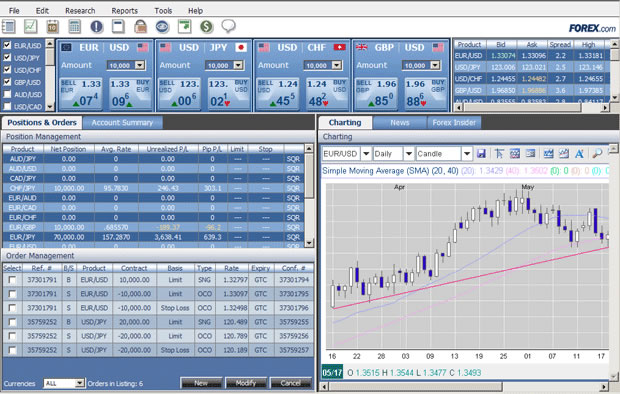Open EUR/USD panel Amount dropdown
The image size is (620, 394).
(x=140, y=65)
